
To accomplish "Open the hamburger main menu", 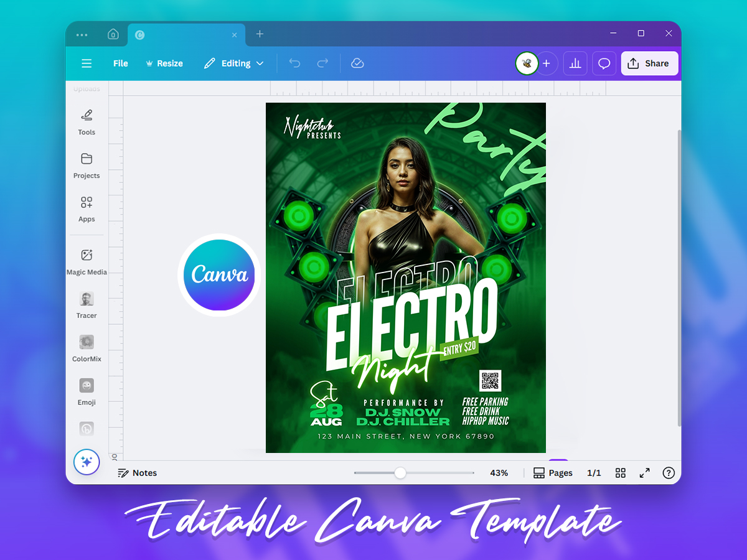I will (x=87, y=63).
